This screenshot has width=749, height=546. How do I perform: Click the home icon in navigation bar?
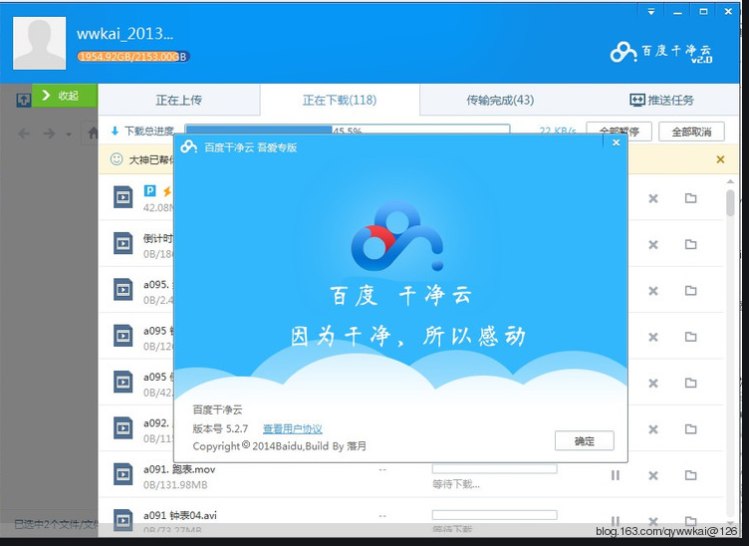pyautogui.click(x=93, y=132)
